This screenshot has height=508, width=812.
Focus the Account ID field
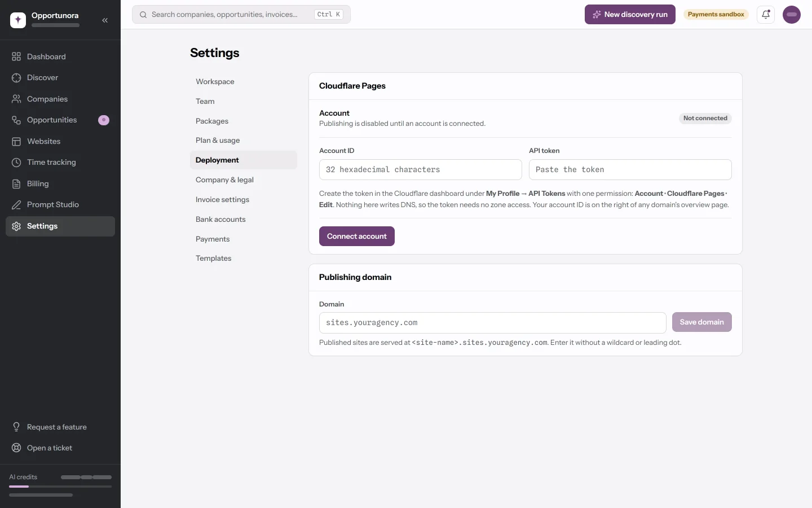(421, 170)
